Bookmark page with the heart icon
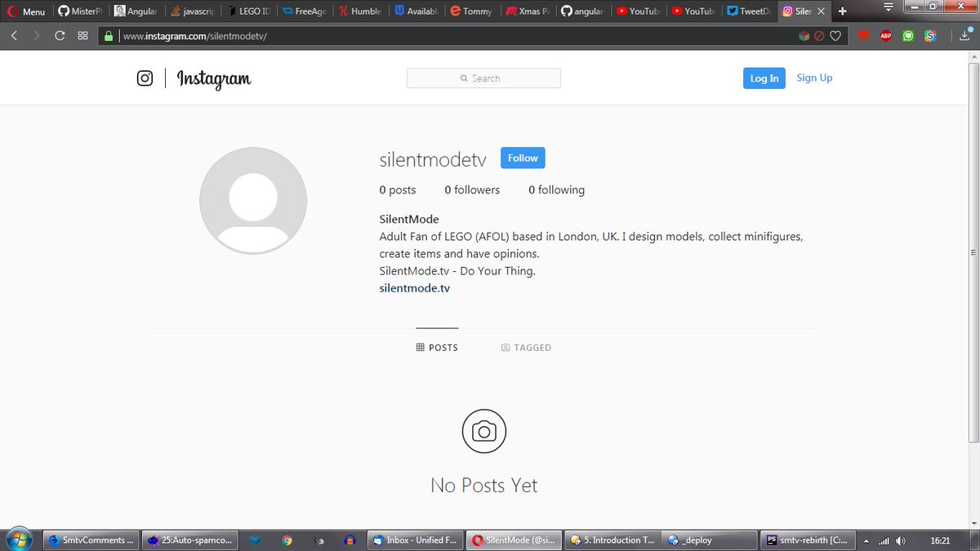The height and width of the screenshot is (551, 980). point(835,36)
